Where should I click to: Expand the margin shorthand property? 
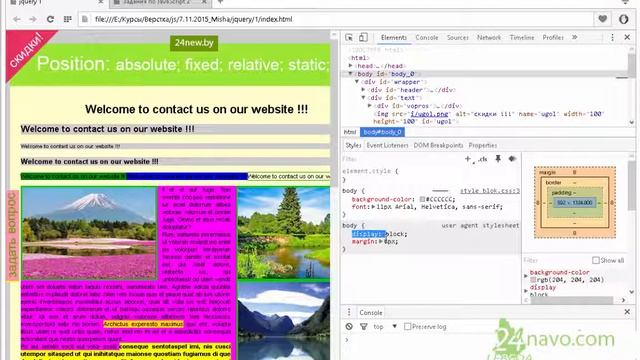pyautogui.click(x=381, y=242)
